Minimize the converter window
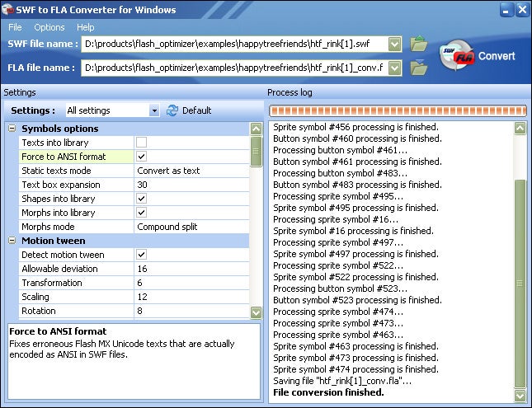 (x=506, y=10)
